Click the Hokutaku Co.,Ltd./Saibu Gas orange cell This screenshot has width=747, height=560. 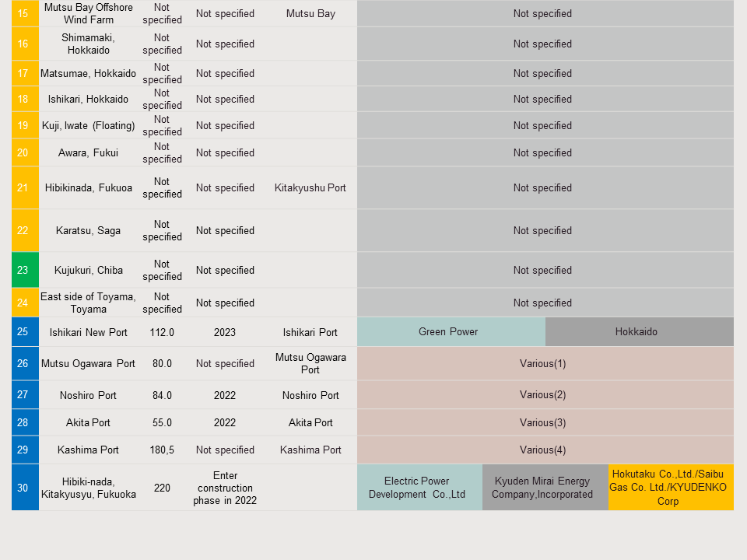(668, 488)
